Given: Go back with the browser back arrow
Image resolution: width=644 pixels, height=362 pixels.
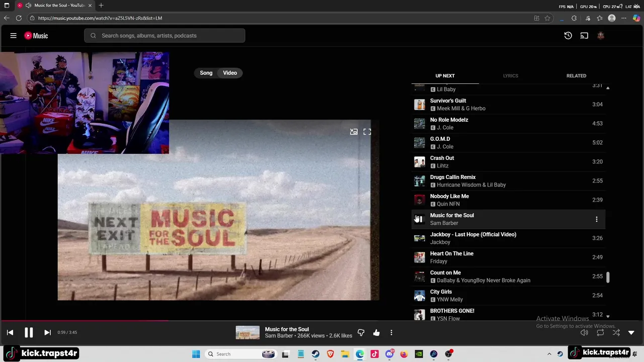Looking at the screenshot, I should pyautogui.click(x=7, y=18).
